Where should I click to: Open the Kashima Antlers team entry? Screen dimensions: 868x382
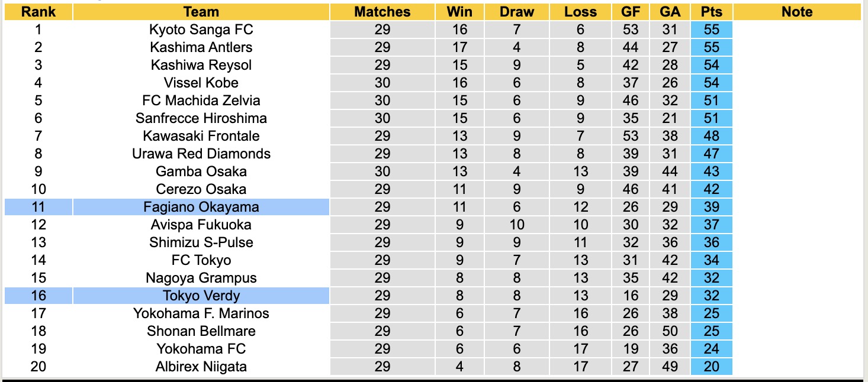coord(201,47)
